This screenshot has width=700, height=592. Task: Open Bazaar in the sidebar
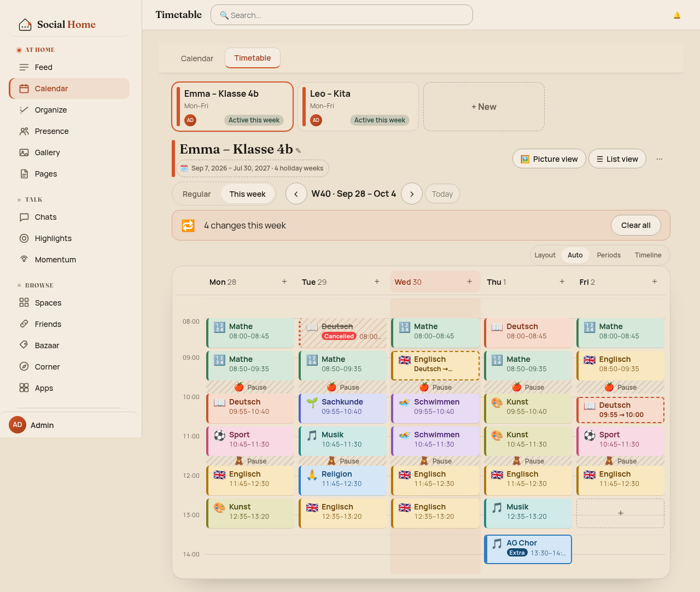(x=69, y=345)
